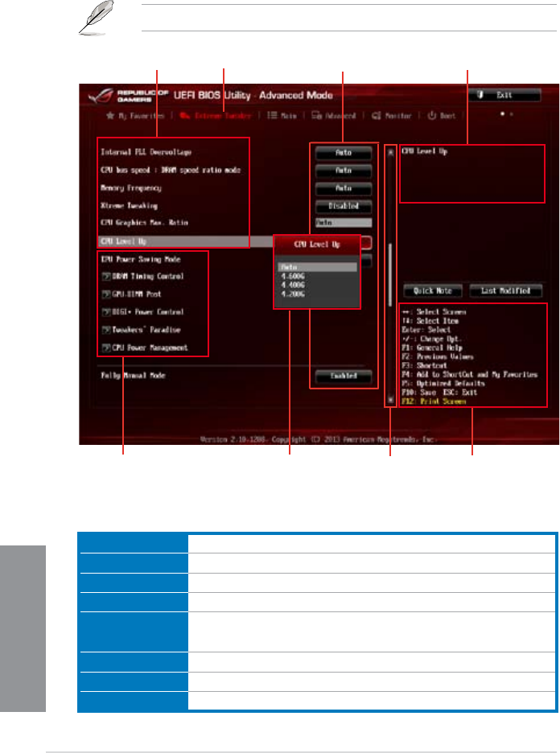Open Memory Frequency Auto dropdown

[344, 188]
